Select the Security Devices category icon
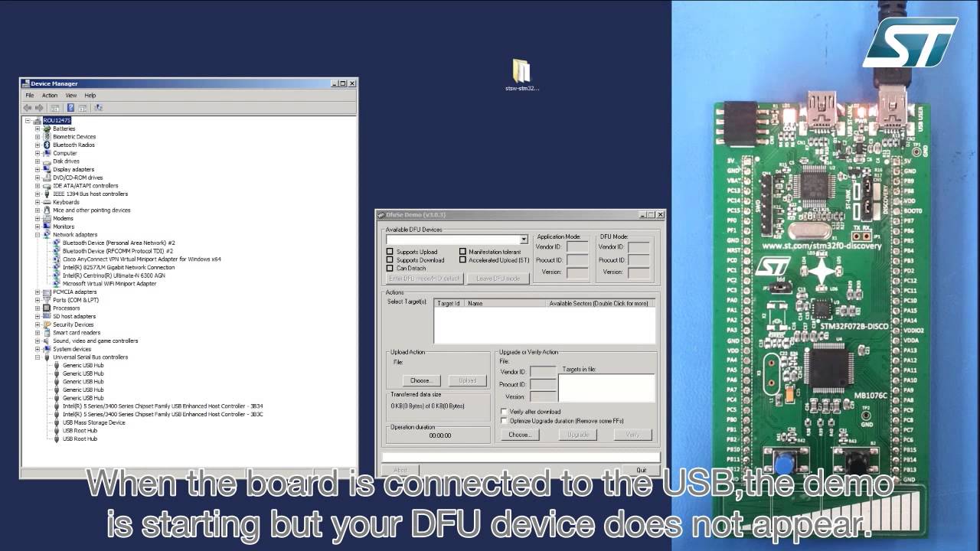The height and width of the screenshot is (551, 980). tap(47, 324)
